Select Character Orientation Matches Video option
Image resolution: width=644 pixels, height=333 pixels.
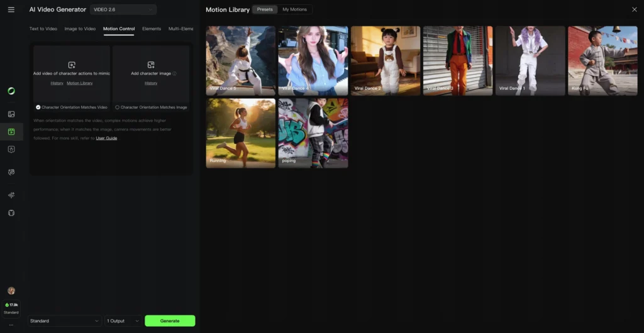click(38, 107)
